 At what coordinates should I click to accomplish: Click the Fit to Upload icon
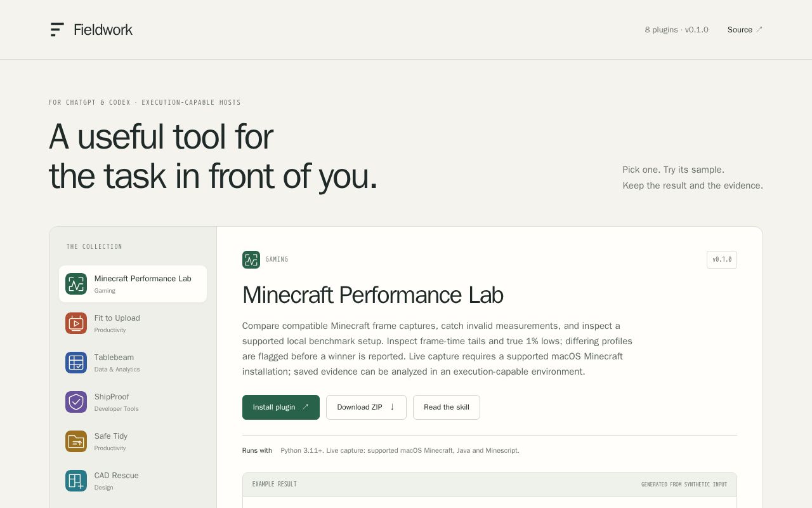pos(76,323)
